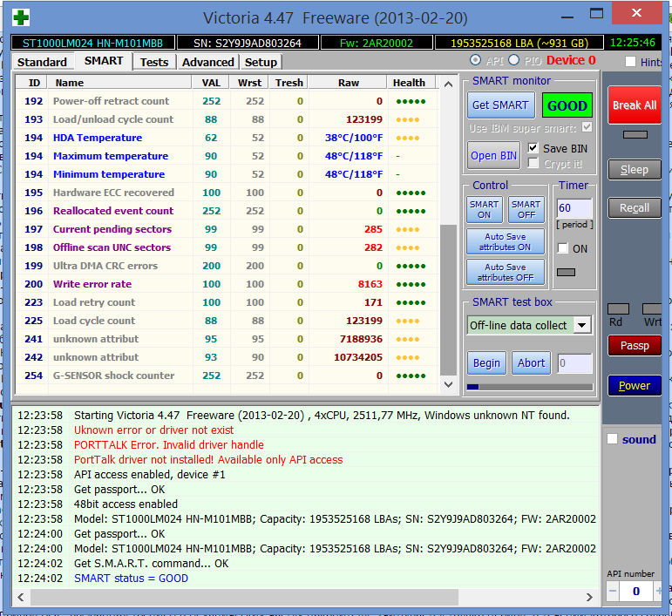The width and height of the screenshot is (672, 616).
Task: Move the SMART table up with the arrow
Action: [448, 84]
